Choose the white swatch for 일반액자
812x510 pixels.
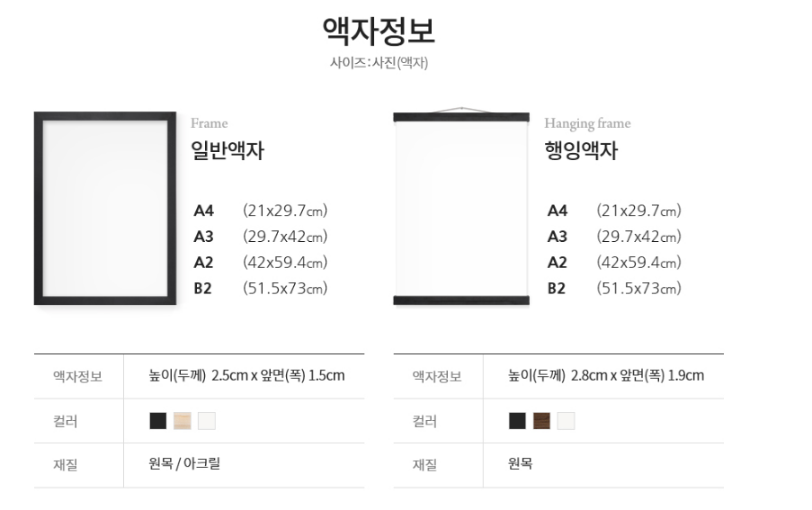(x=207, y=421)
